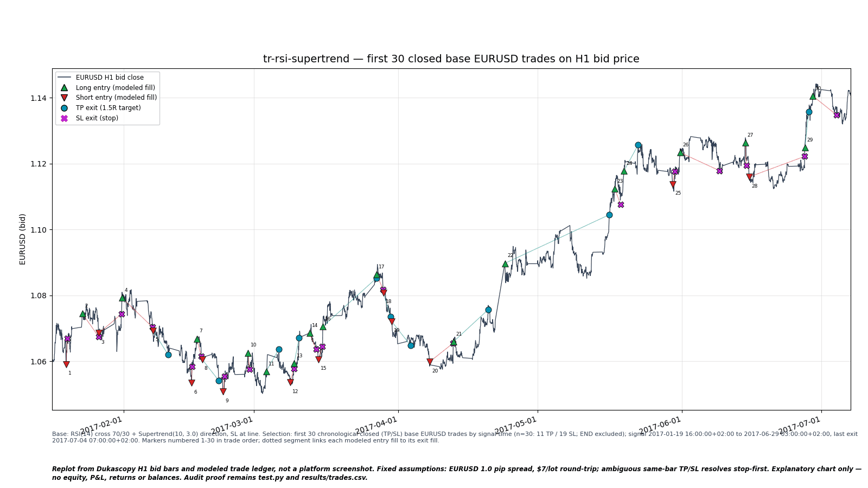
Task: Click the 'Base: RSI(14) cross 70/30' footnote
Action: pyautogui.click(x=455, y=438)
